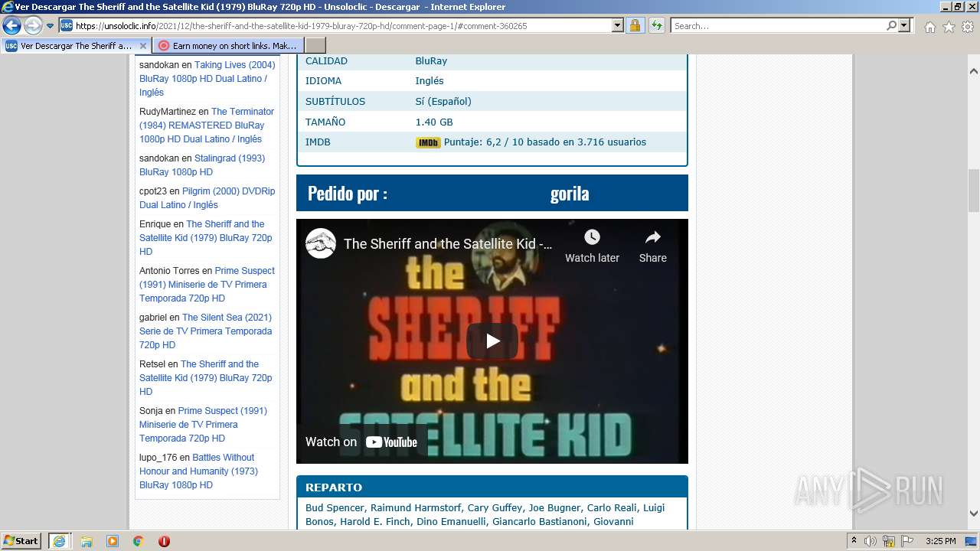Screen dimensions: 980x551
Task: Click the 1.40 GB size value
Action: click(434, 122)
